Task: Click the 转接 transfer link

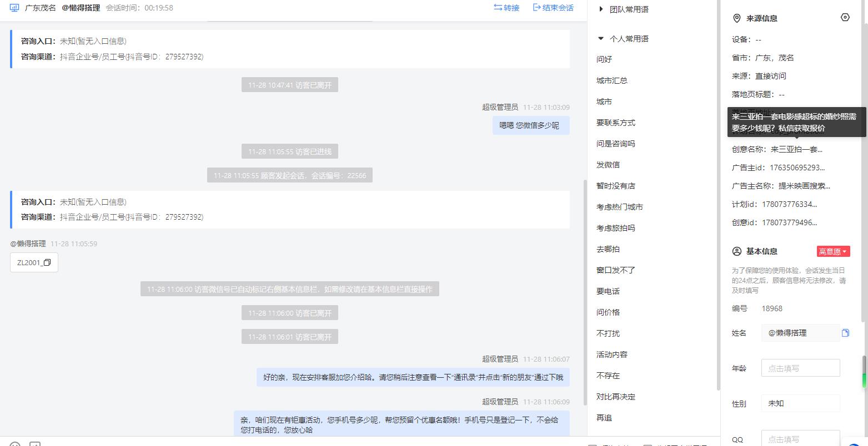Action: pos(506,8)
